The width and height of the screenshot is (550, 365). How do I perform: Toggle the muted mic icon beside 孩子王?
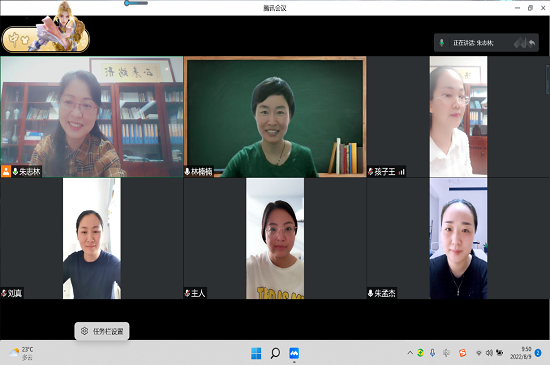[x=370, y=171]
